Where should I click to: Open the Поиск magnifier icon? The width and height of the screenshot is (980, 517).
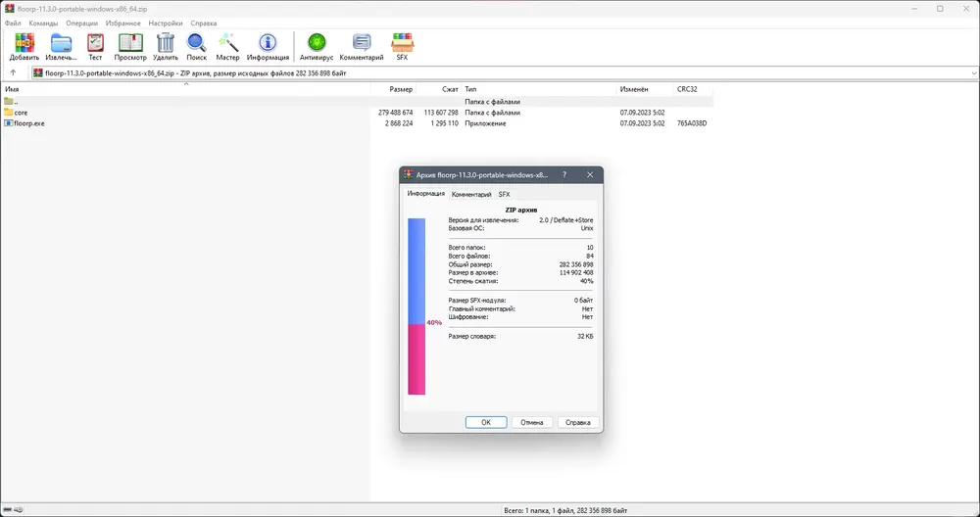click(196, 47)
